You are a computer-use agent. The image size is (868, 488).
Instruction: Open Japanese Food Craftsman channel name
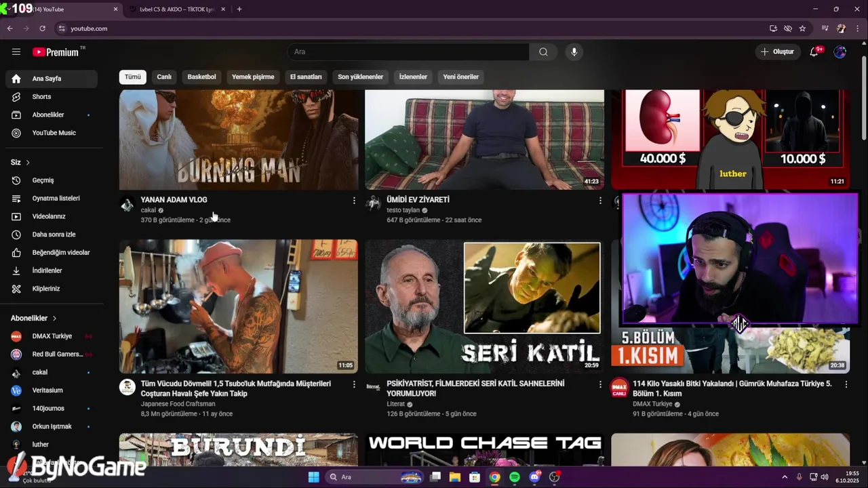point(178,404)
